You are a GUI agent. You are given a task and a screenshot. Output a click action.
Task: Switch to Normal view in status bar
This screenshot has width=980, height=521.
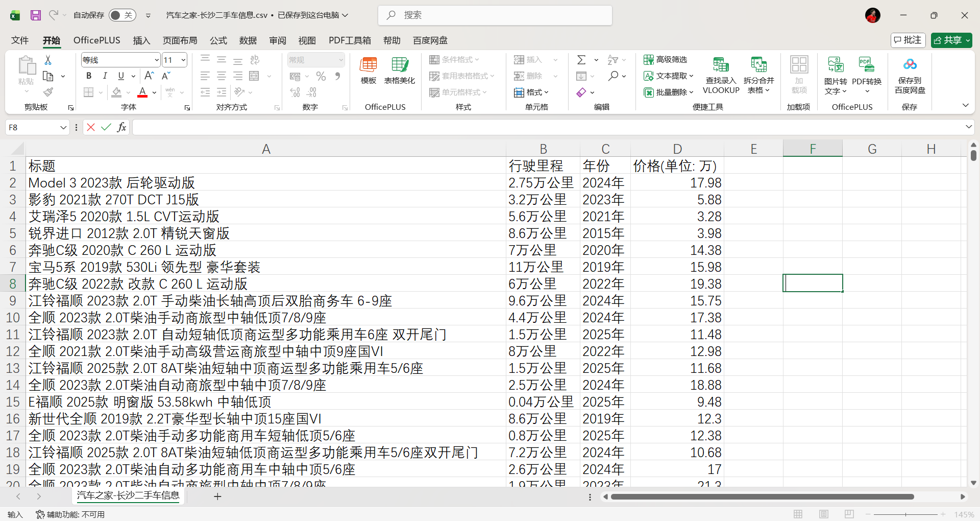click(798, 514)
